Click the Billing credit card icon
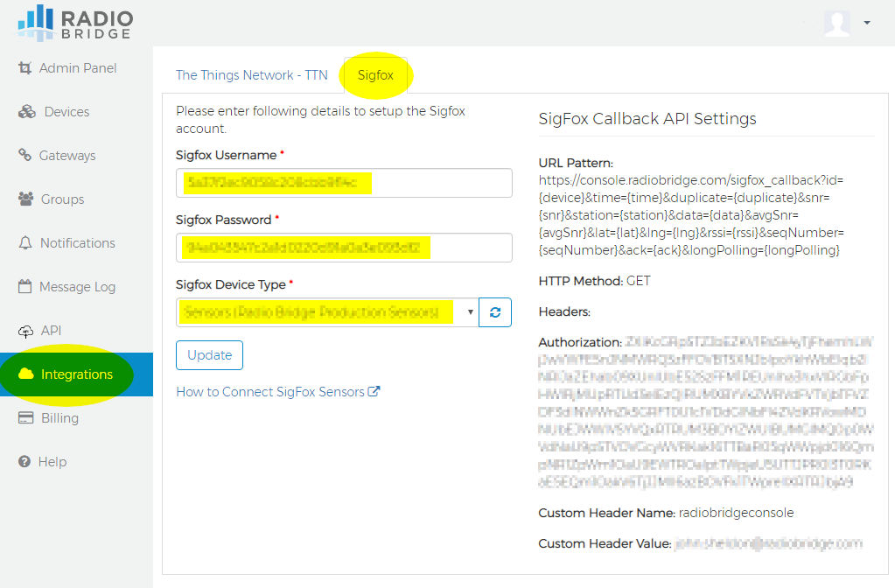Screen dimensions: 895x588 tap(25, 418)
